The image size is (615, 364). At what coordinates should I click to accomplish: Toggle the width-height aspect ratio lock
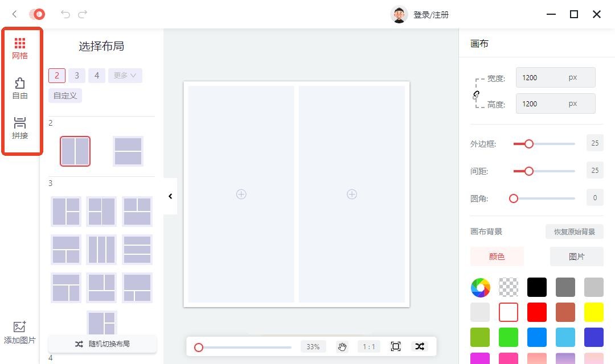[476, 95]
